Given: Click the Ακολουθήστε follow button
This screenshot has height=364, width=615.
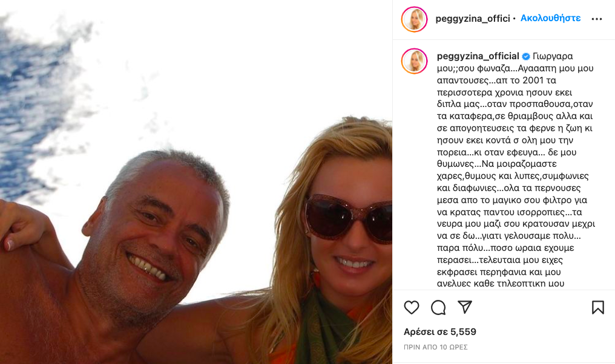Looking at the screenshot, I should pyautogui.click(x=550, y=18).
